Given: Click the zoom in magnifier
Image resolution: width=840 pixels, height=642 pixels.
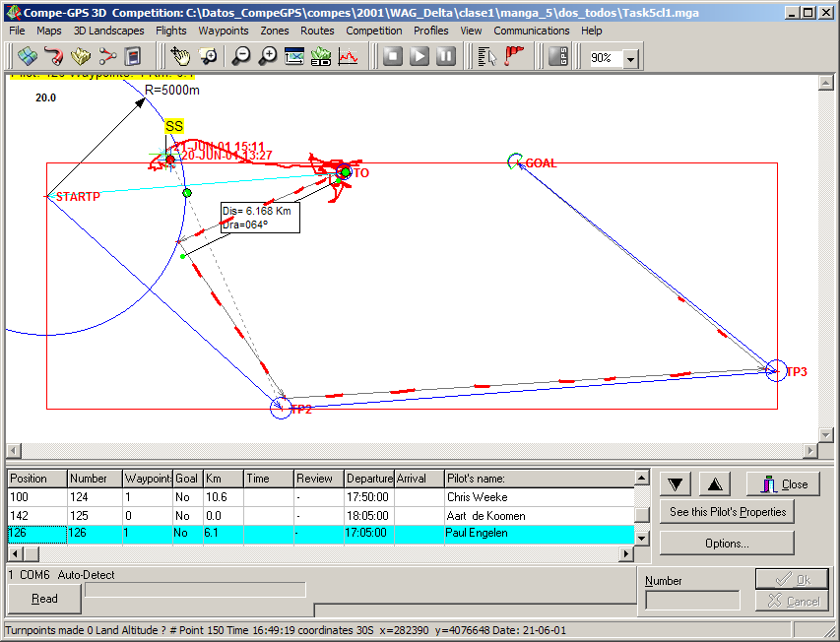Looking at the screenshot, I should [x=268, y=56].
